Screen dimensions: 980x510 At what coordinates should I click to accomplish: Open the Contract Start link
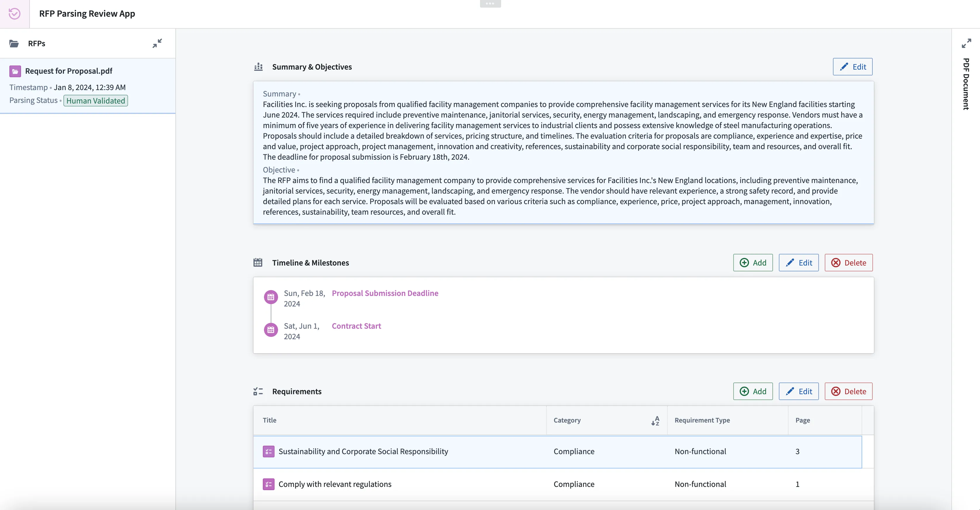coord(356,326)
